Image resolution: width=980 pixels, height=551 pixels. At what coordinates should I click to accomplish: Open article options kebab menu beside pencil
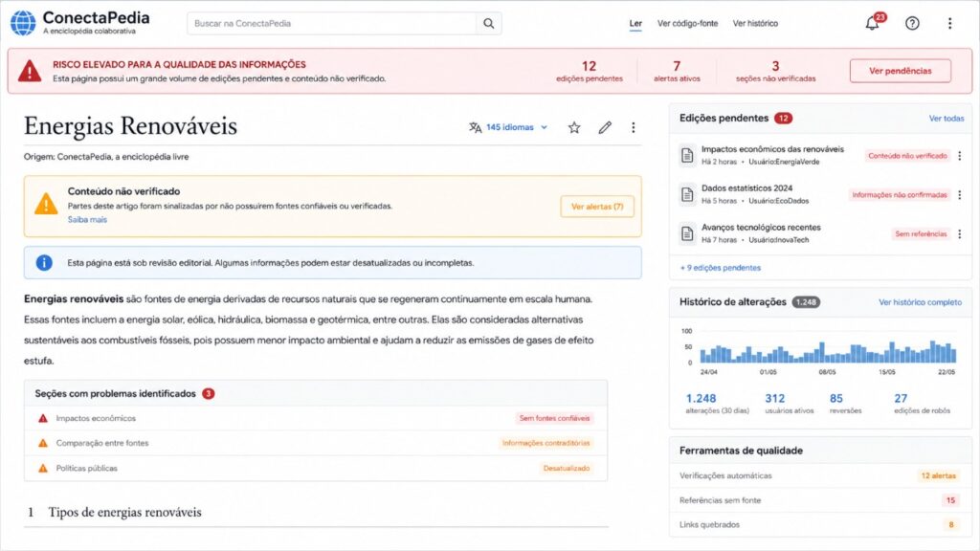[634, 127]
